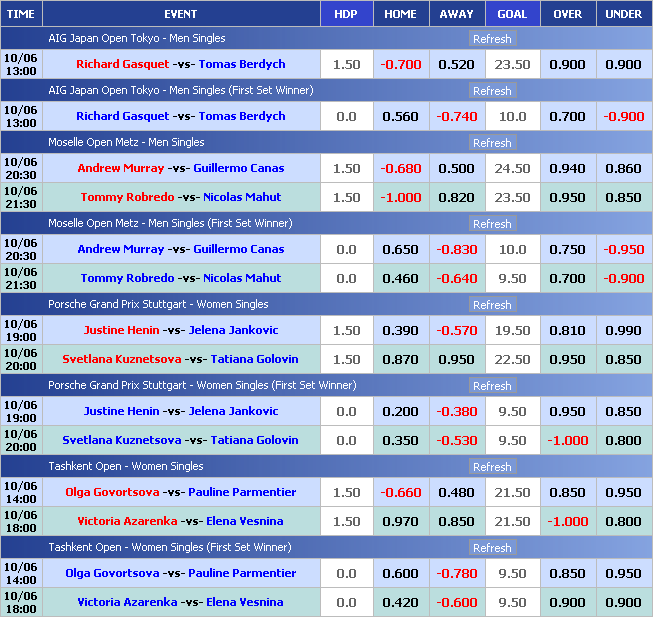Viewport: 653px width, 617px height.
Task: Refresh Porsche Grand Prix Stuttgart Women Singles section
Action: pos(491,305)
